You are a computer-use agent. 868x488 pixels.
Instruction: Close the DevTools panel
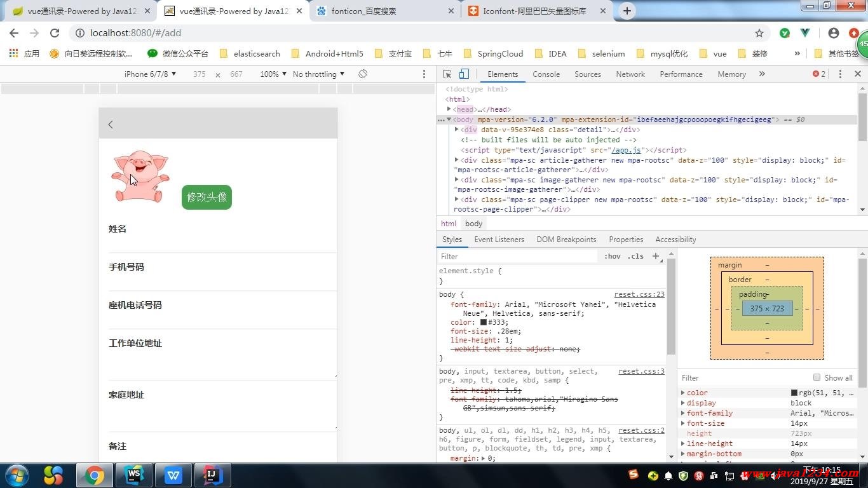[857, 74]
